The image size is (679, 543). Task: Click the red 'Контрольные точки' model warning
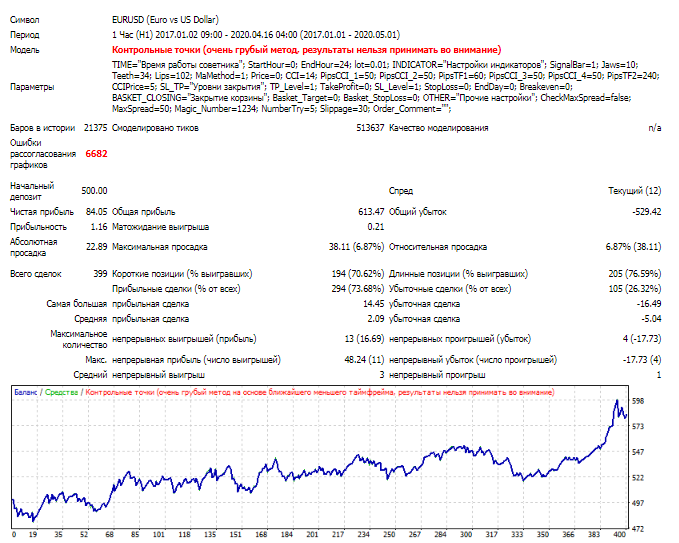pyautogui.click(x=306, y=50)
